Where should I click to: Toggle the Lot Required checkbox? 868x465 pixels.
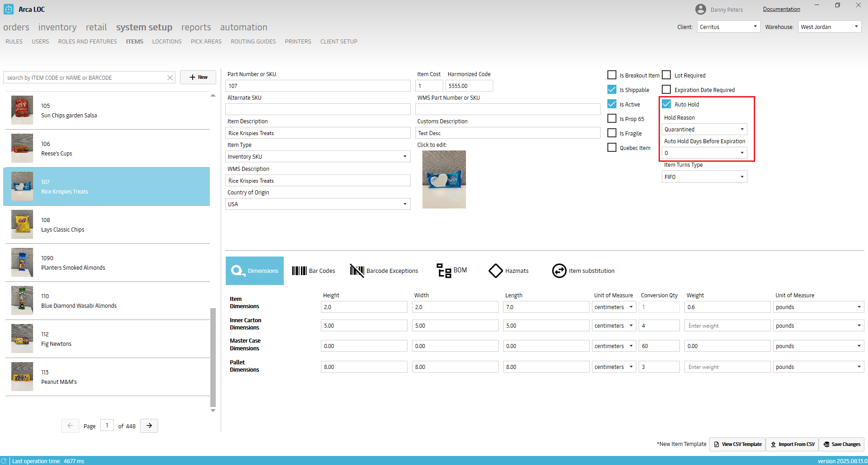coord(666,75)
